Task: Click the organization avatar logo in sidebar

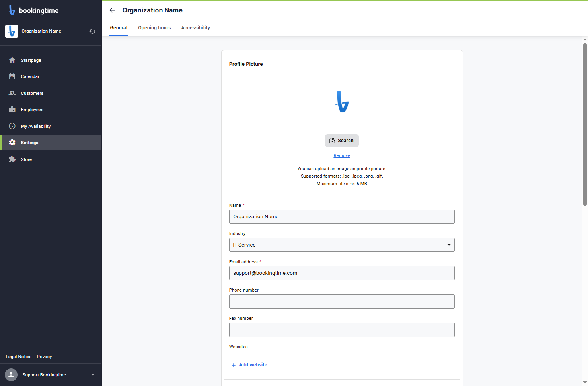Action: (x=12, y=31)
